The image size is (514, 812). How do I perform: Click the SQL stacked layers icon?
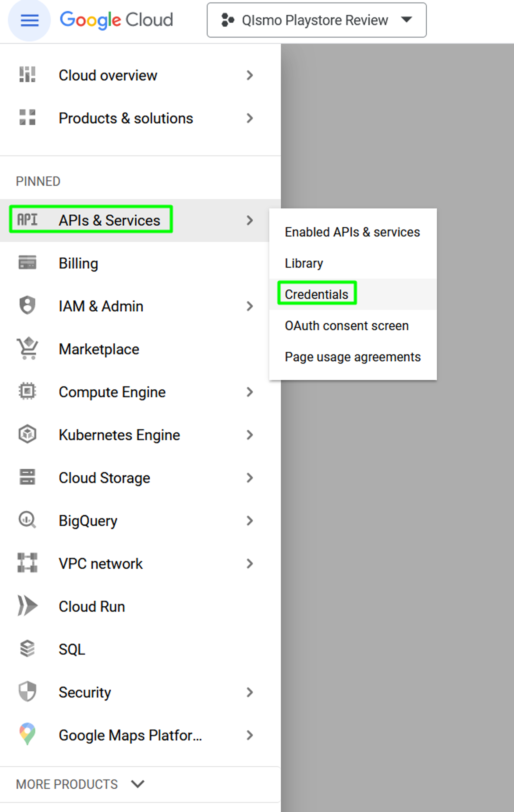pos(27,649)
